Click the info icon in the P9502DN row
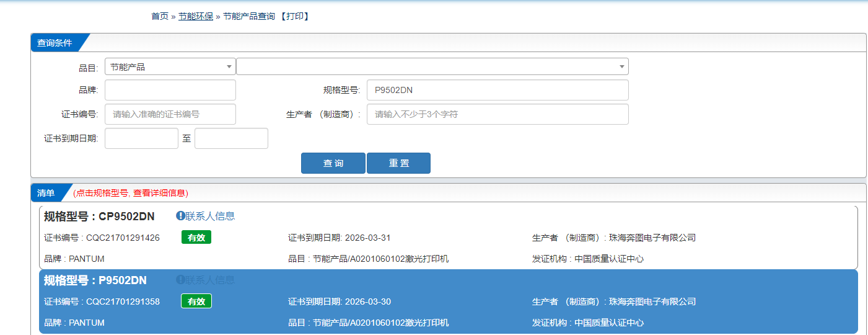The image size is (868, 335). [180, 280]
